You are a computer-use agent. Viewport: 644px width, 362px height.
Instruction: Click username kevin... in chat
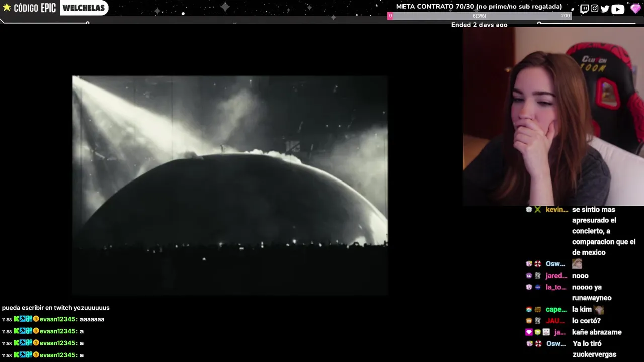tap(557, 210)
